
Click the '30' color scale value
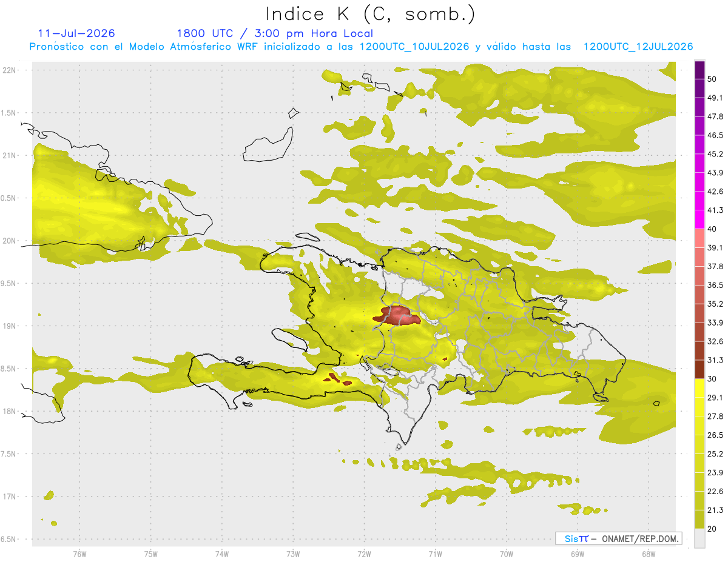point(712,379)
